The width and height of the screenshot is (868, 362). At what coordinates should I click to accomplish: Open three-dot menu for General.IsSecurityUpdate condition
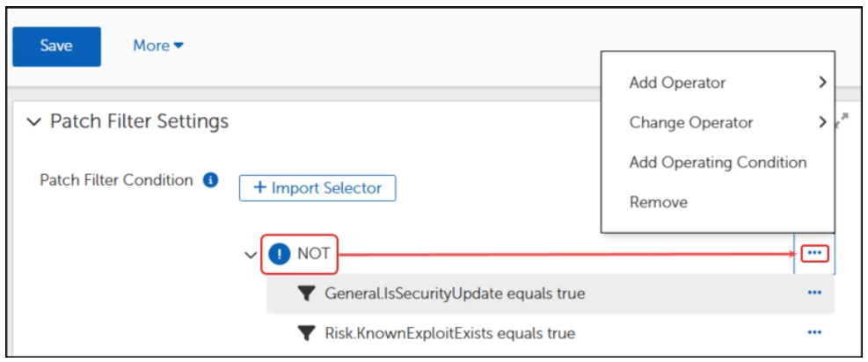tap(814, 293)
